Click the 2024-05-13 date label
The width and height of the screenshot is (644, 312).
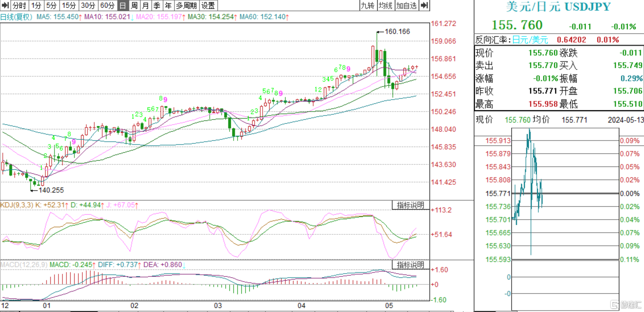pos(626,120)
